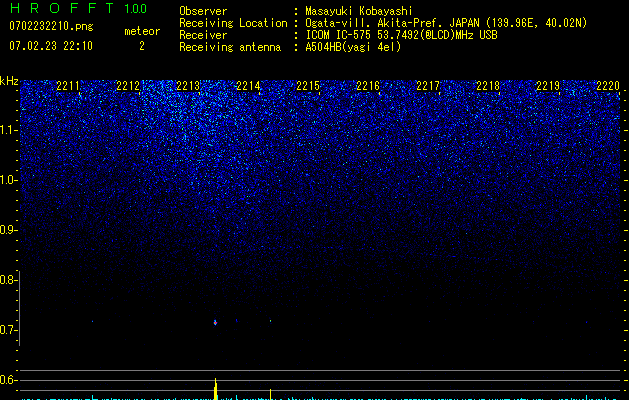Click the 2214 time marker
The height and width of the screenshot is (400, 629).
(x=248, y=86)
